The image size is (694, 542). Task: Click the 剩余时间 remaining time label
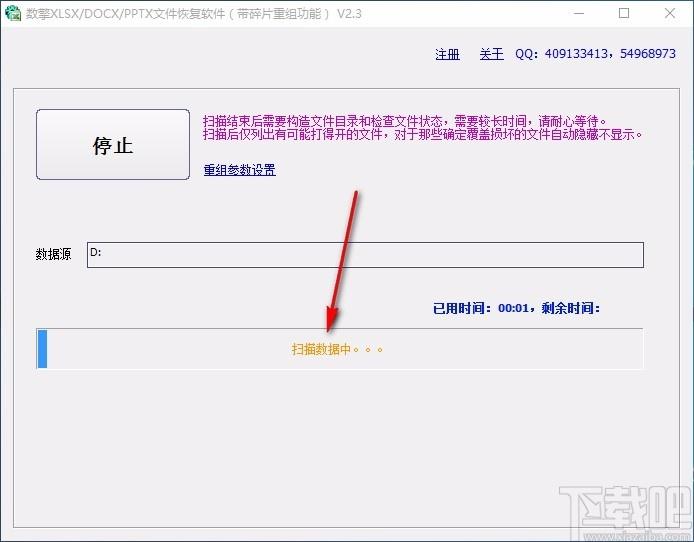pyautogui.click(x=571, y=308)
